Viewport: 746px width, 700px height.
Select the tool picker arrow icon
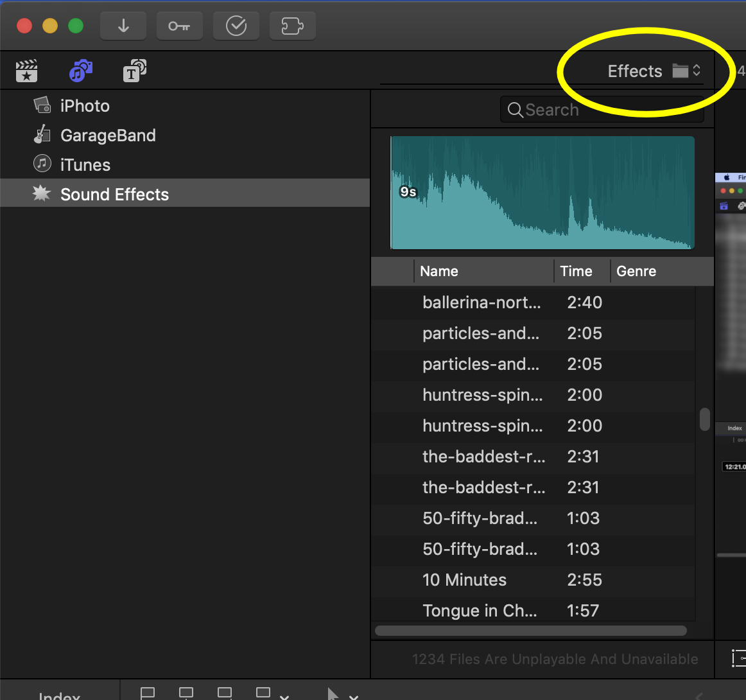(331, 694)
